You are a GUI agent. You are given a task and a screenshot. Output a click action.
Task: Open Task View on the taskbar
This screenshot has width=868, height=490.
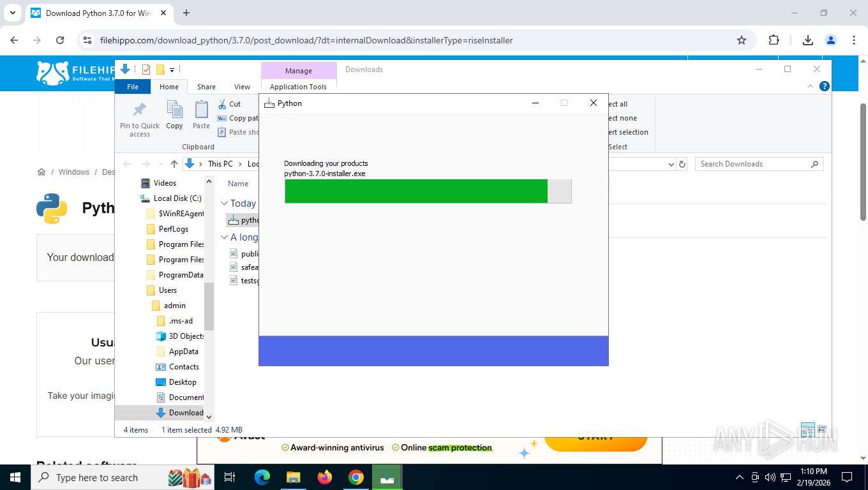[x=230, y=477]
